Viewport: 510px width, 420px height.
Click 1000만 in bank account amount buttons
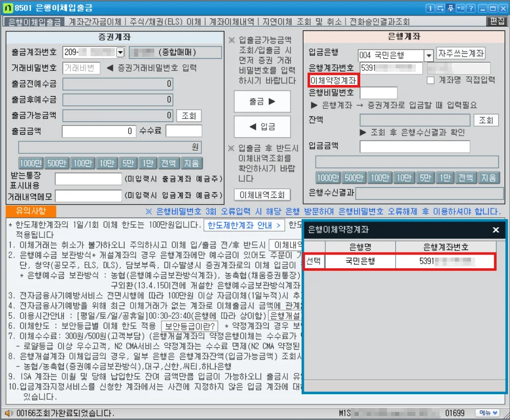[x=328, y=178]
